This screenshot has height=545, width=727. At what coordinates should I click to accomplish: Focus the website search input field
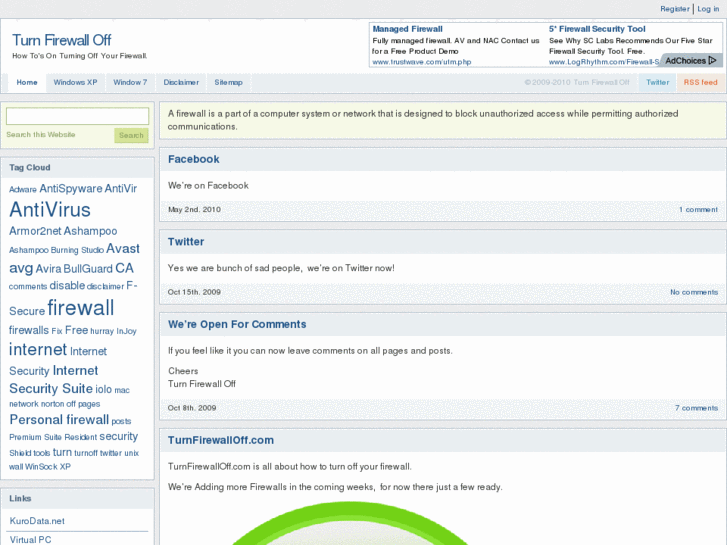(77, 116)
